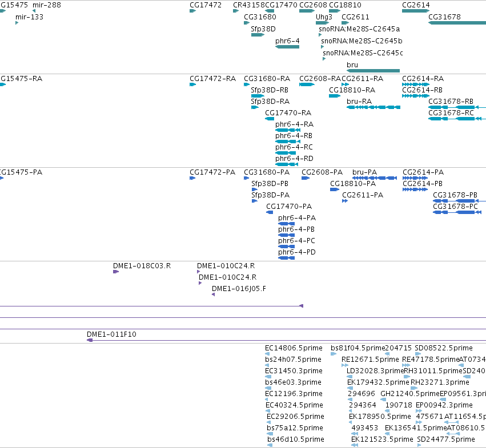Open the Uhg3 gene label
Screen dimensions: 486x448
pos(324,17)
